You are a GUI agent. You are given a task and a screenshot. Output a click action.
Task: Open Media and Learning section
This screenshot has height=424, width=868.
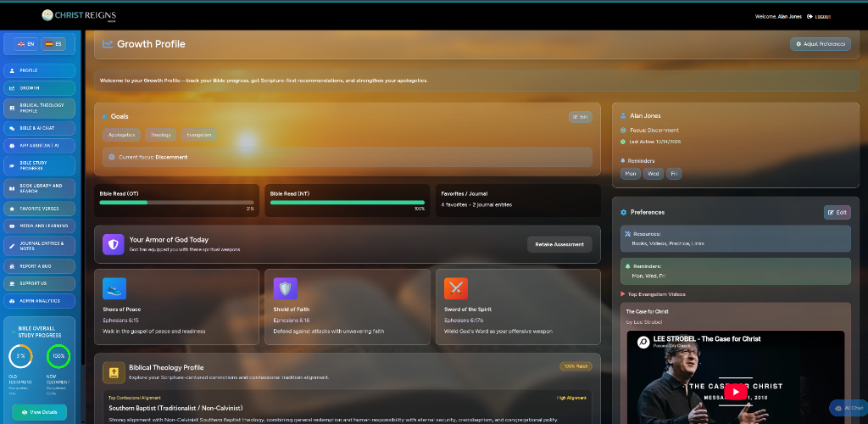coord(39,226)
